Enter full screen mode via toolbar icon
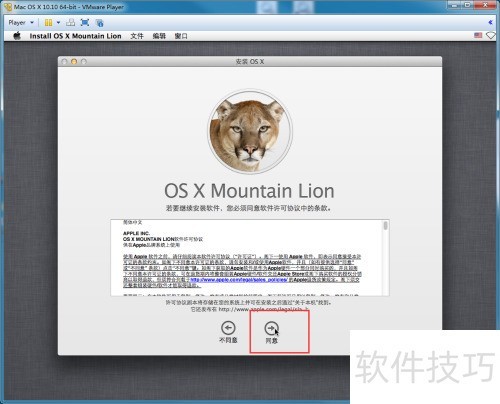Viewport: 500px width, 404px height. [x=85, y=23]
